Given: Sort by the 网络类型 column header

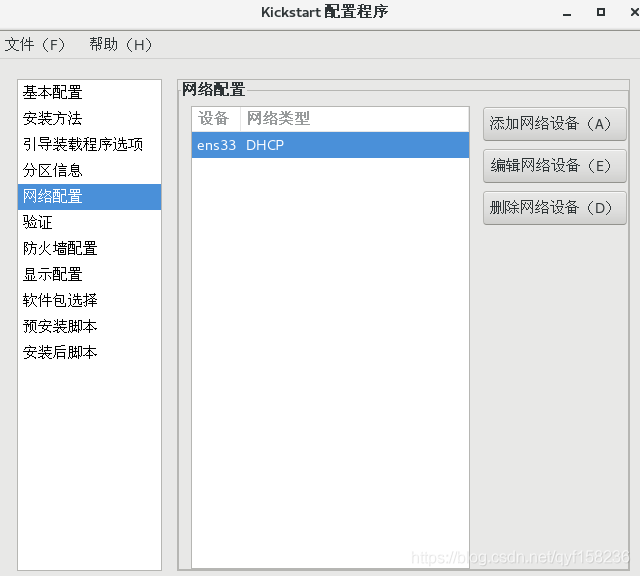Looking at the screenshot, I should click(354, 119).
